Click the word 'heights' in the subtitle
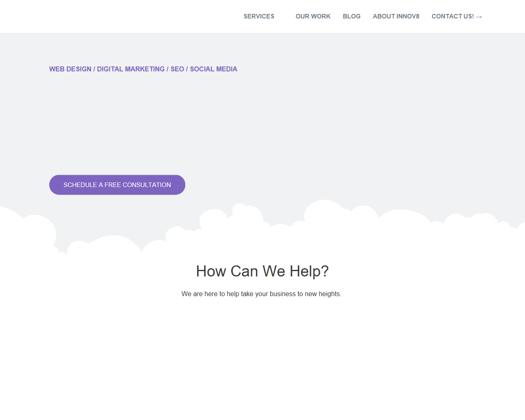The height and width of the screenshot is (420, 525). (x=329, y=294)
